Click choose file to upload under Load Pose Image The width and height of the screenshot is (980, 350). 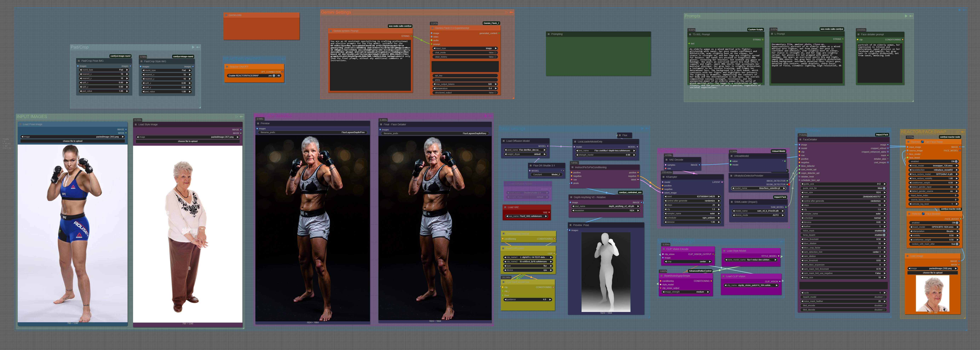(72, 141)
